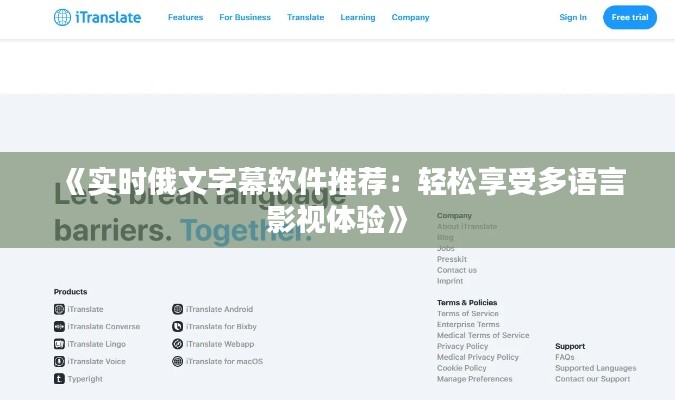The height and width of the screenshot is (400, 675).
Task: Open the Terms of Service link
Action: 468,313
